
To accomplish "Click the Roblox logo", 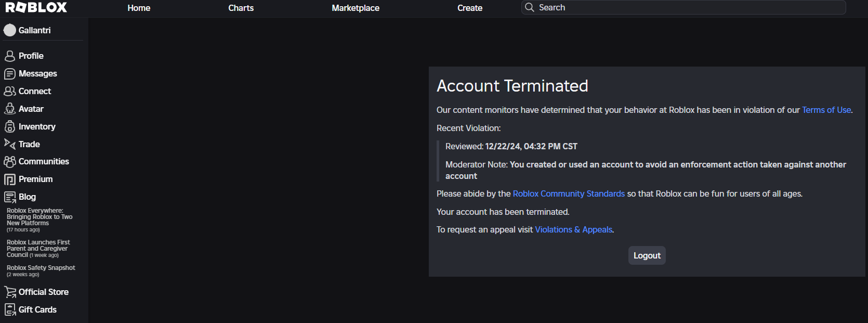I will click(36, 7).
